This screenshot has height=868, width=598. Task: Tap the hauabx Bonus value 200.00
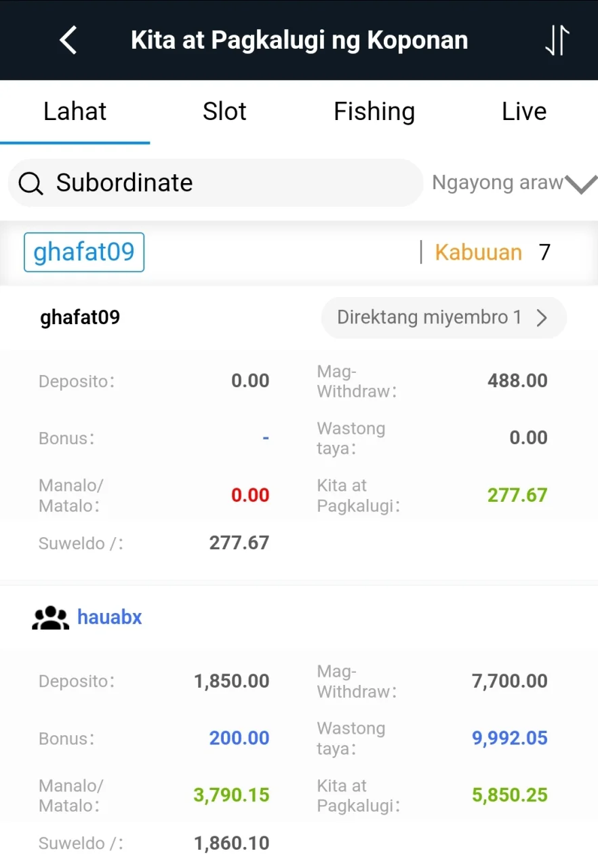239,738
